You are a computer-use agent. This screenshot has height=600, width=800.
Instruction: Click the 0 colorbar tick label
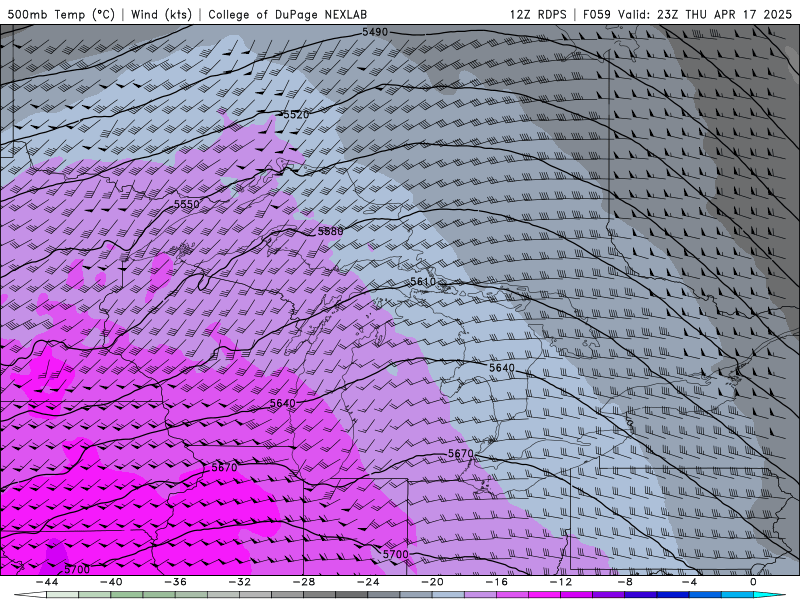tap(753, 582)
